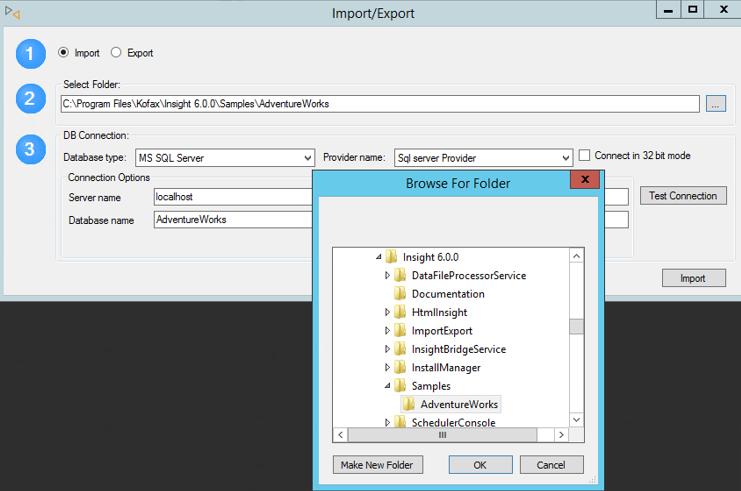
Task: Click Cancel in Browse For Folder
Action: 551,465
